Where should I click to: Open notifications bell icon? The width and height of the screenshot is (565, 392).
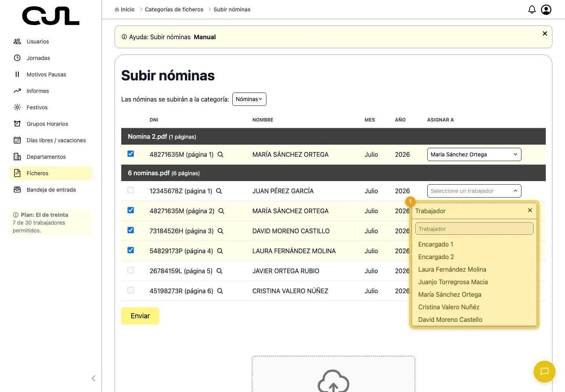pos(532,9)
